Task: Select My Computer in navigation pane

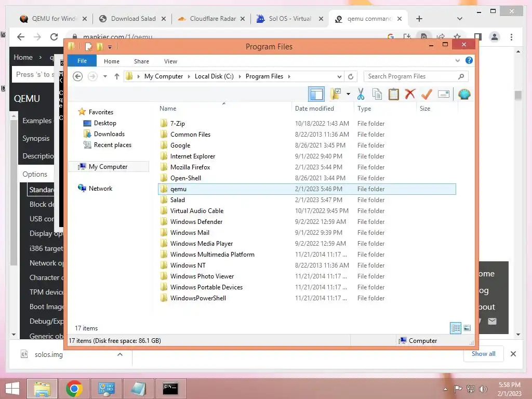Action: pos(108,167)
